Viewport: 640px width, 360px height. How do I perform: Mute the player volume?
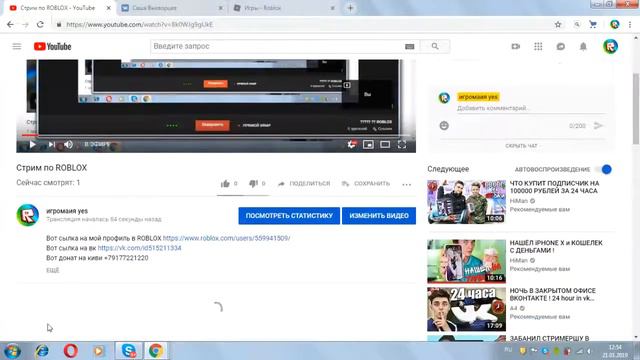[x=68, y=144]
